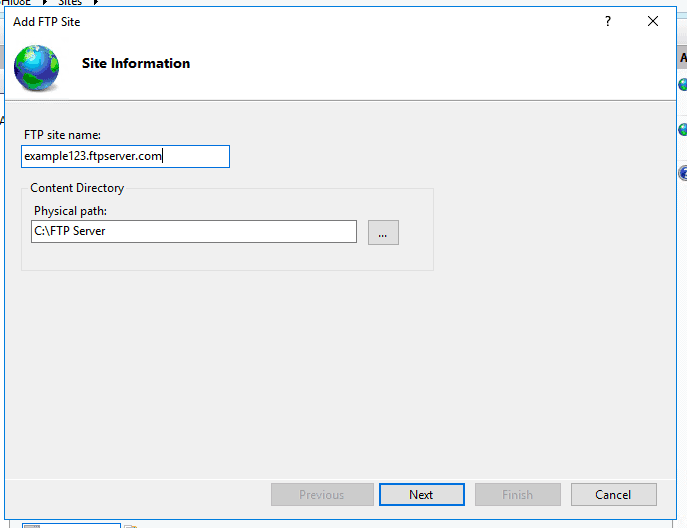Click the blue help icon in the Actions pane
The image size is (687, 528).
click(683, 173)
